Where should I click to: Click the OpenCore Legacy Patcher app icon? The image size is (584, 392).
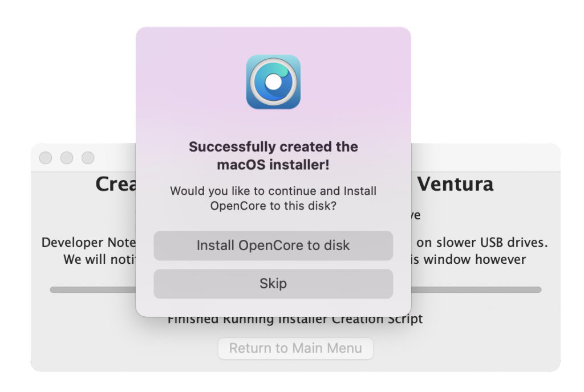click(x=273, y=82)
